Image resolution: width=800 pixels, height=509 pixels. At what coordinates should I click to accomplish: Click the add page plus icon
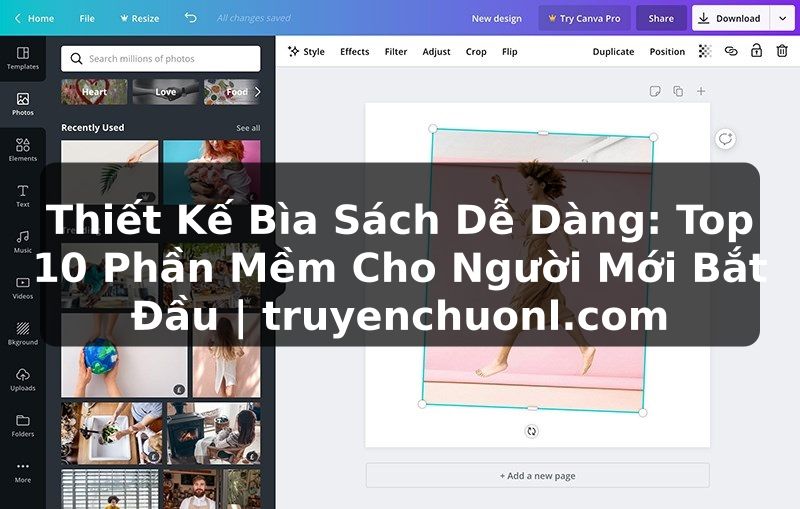701,91
